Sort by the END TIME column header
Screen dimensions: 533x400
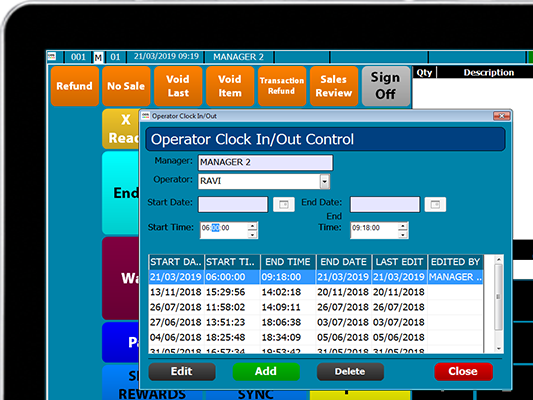[288, 262]
